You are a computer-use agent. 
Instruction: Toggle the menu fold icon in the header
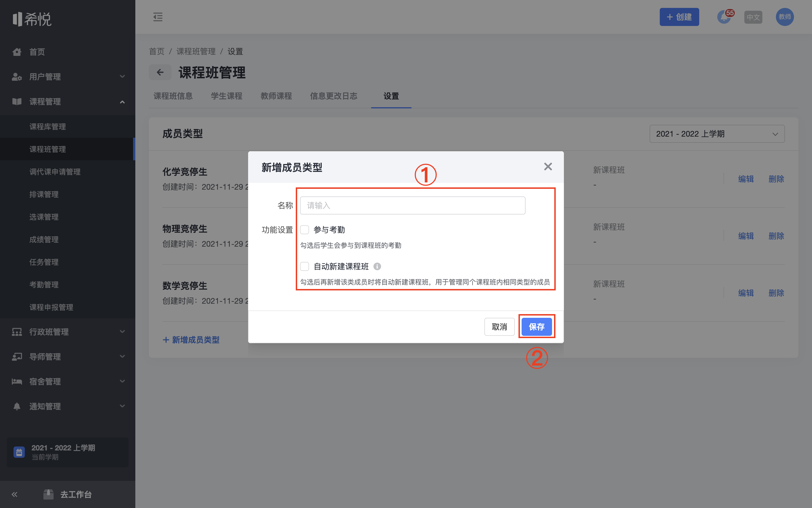click(158, 17)
